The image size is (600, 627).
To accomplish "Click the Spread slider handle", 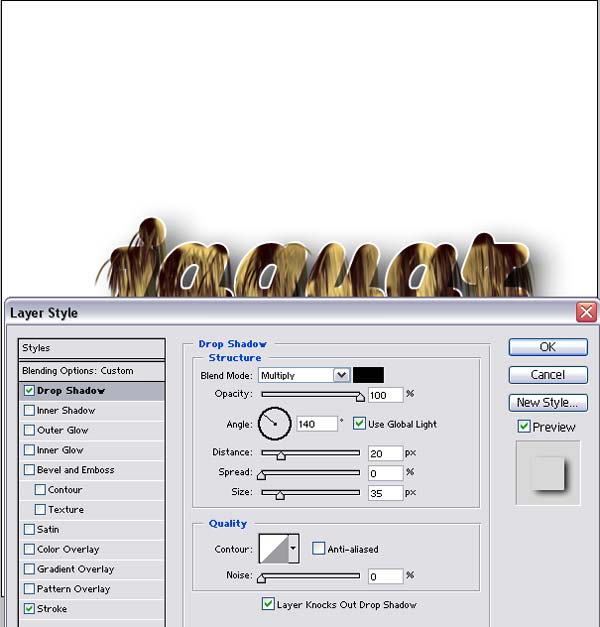I will [x=262, y=475].
